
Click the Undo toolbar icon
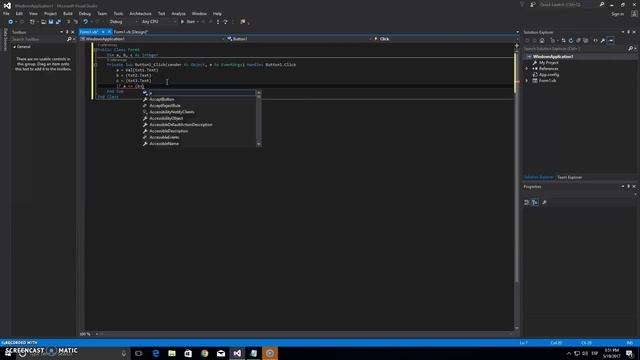(85, 22)
